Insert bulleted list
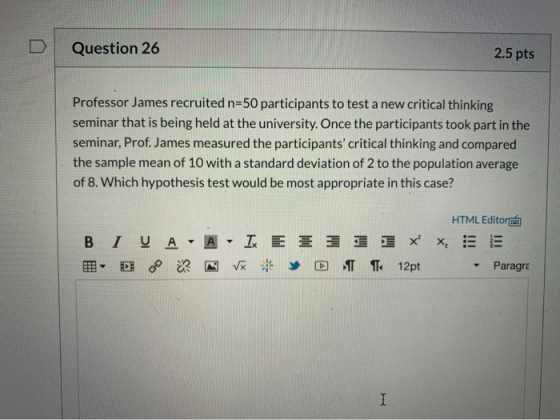This screenshot has width=560, height=420. [x=469, y=242]
